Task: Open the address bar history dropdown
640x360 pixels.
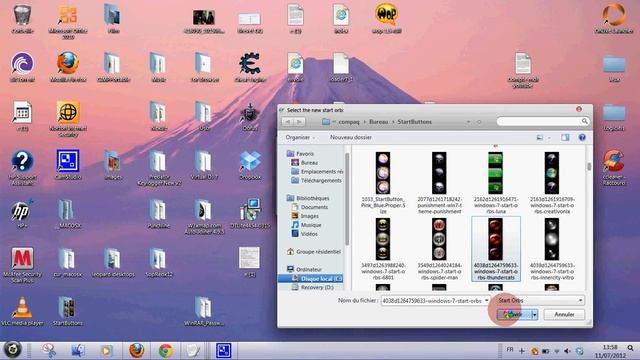Action: [468, 122]
